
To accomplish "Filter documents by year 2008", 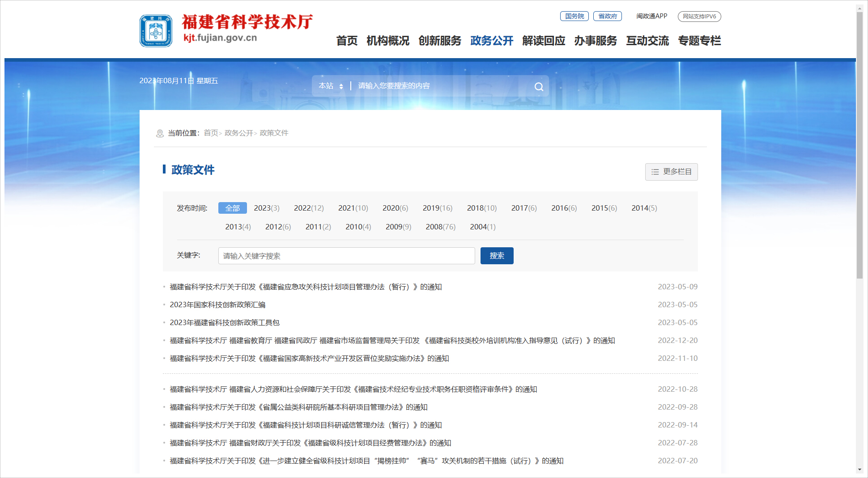I will [440, 227].
